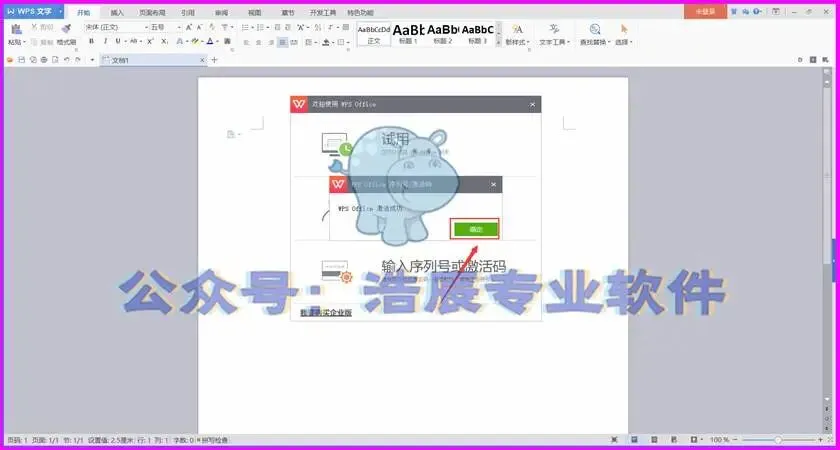Open the paste options dropdown arrow
Image resolution: width=840 pixels, height=450 pixels.
(25, 42)
